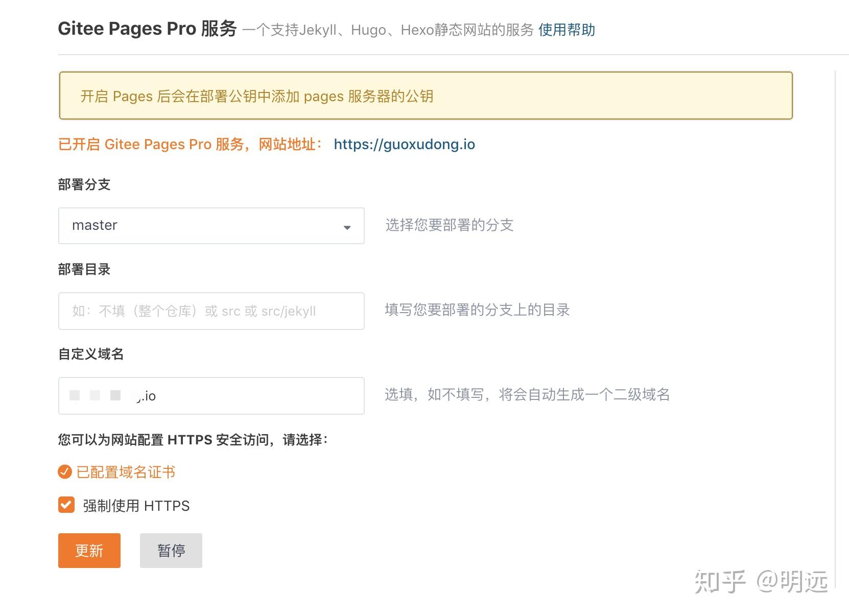849x616 pixels.
Task: Click the 暂停 pause button
Action: click(x=171, y=551)
